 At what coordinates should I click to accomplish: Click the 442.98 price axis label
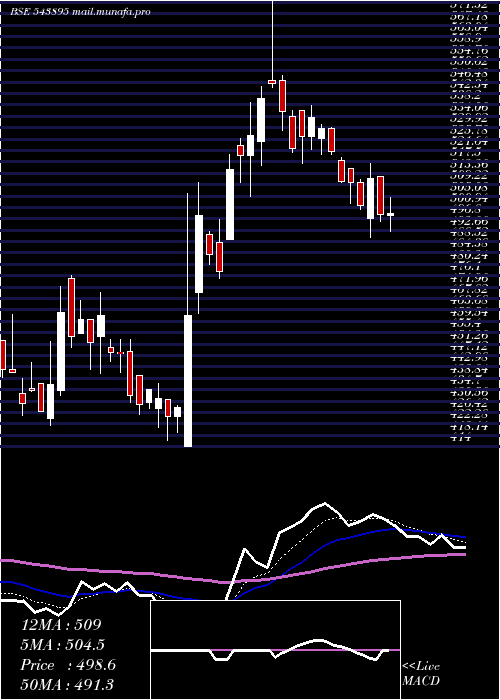(x=469, y=358)
